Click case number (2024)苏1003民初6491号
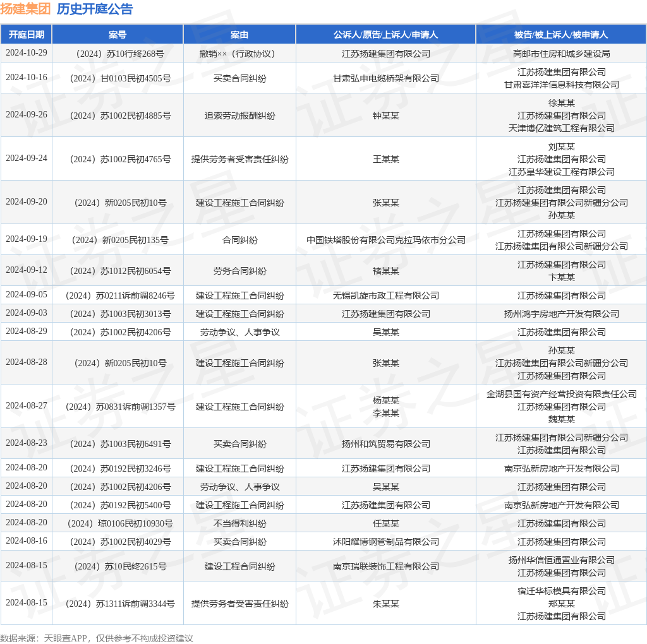The height and width of the screenshot is (644, 647). click(x=118, y=444)
